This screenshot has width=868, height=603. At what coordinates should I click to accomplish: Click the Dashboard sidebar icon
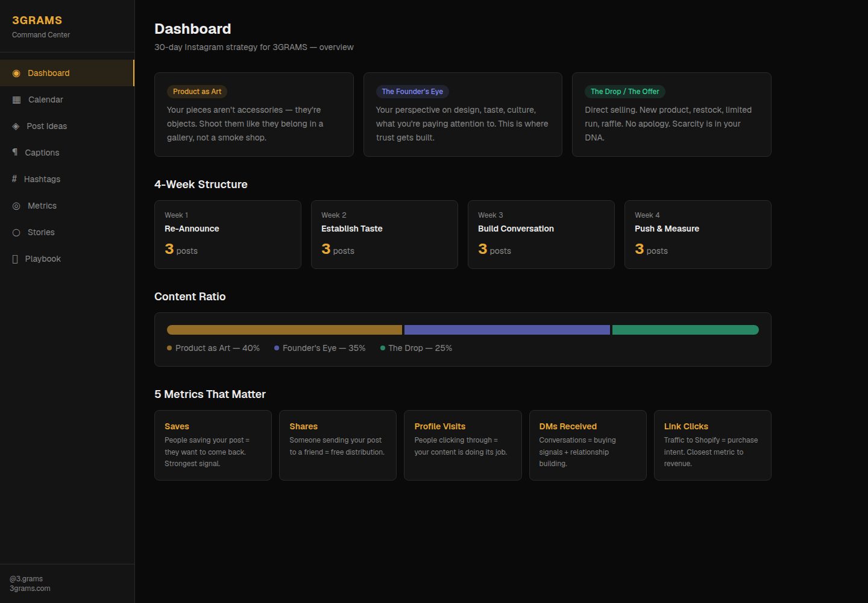point(16,74)
